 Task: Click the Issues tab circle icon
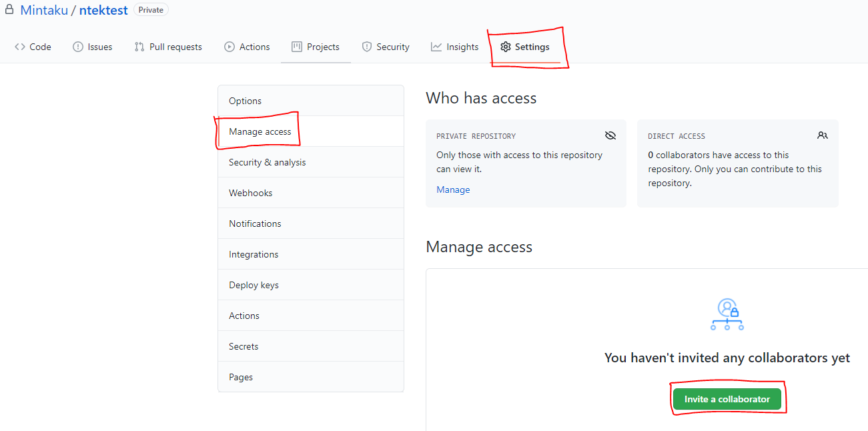tap(78, 47)
